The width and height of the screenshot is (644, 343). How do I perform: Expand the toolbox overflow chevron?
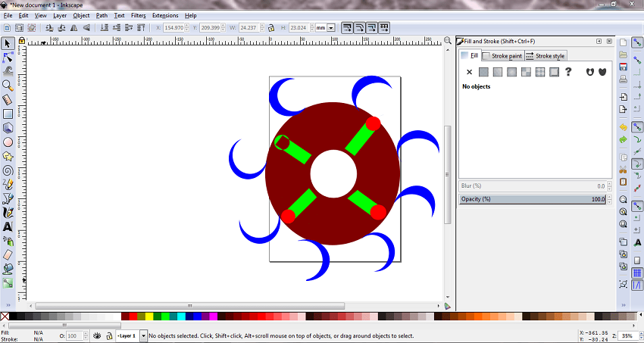[8, 305]
